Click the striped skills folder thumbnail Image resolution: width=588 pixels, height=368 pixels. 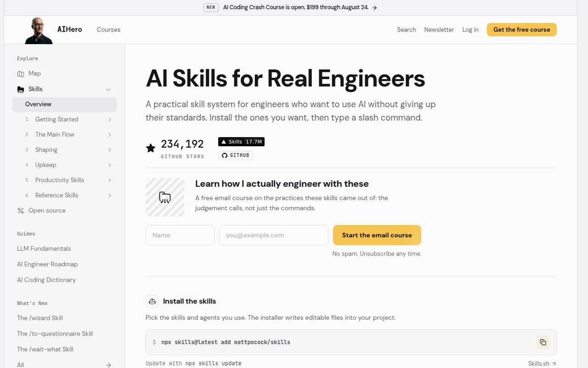(165, 197)
